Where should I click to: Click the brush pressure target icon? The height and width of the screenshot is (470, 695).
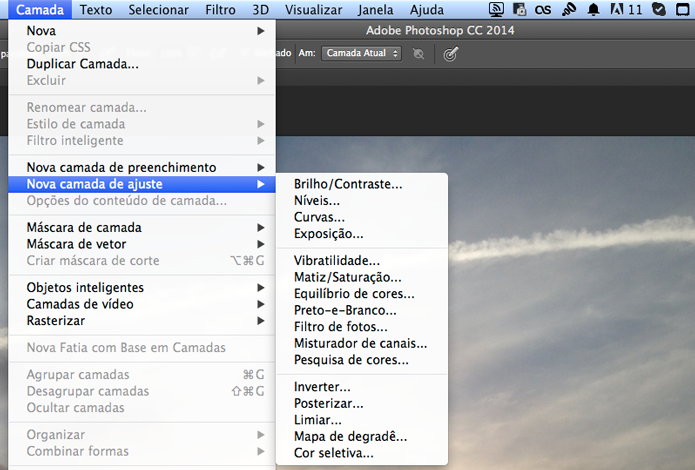click(450, 54)
